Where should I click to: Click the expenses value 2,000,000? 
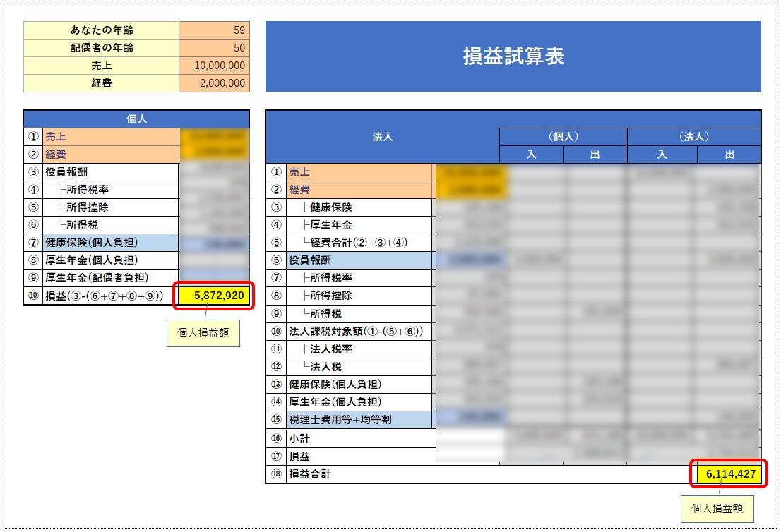pyautogui.click(x=214, y=83)
